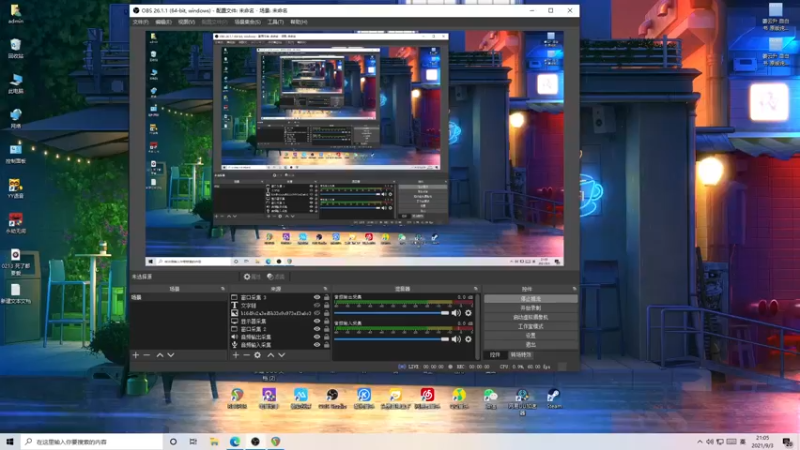Click the mixer panel vertical scrollbar
This screenshot has width=800, height=450.
[478, 327]
